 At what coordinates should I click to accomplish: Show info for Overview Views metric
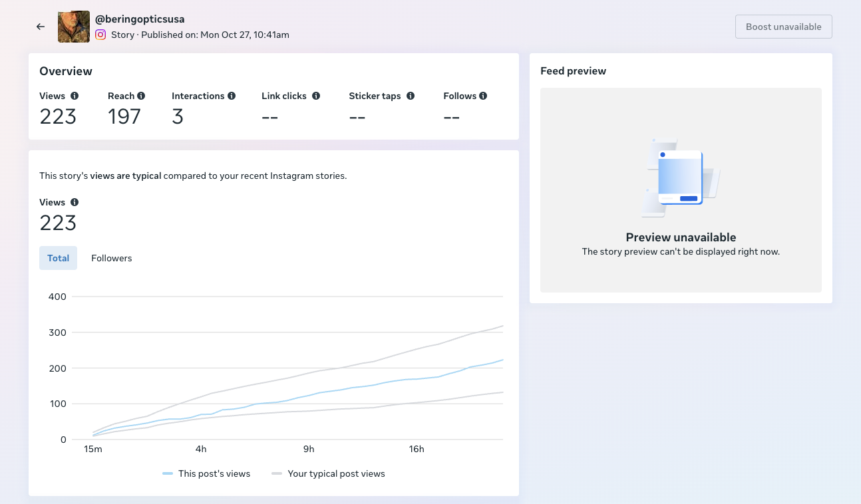[75, 96]
